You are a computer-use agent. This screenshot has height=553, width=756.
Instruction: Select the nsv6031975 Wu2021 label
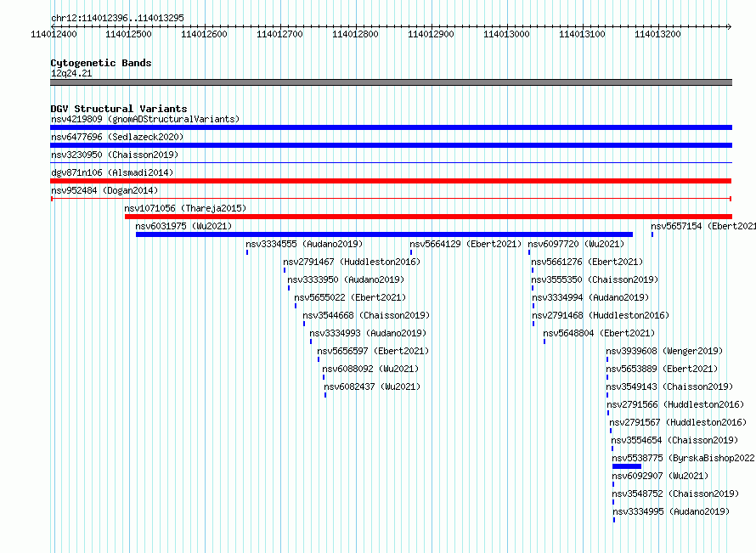point(183,226)
